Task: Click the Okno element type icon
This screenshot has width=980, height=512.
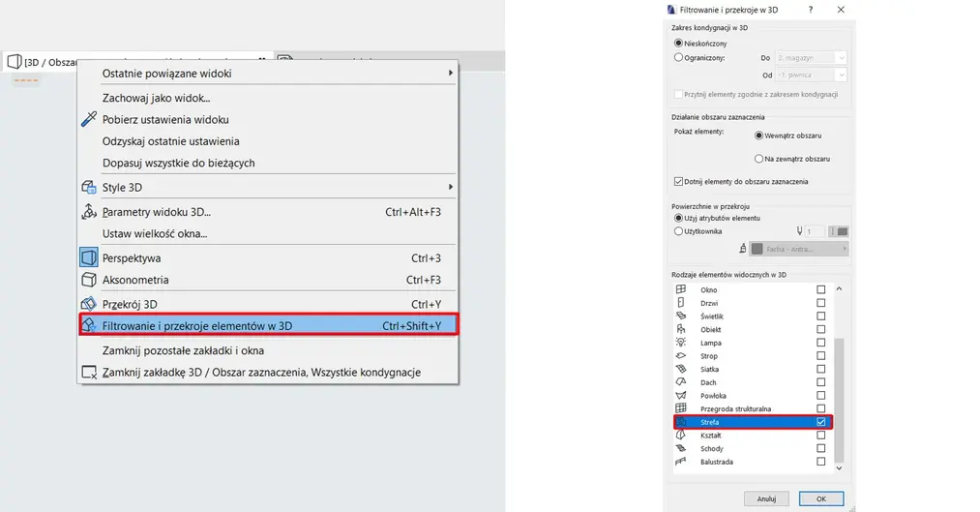Action: [681, 288]
